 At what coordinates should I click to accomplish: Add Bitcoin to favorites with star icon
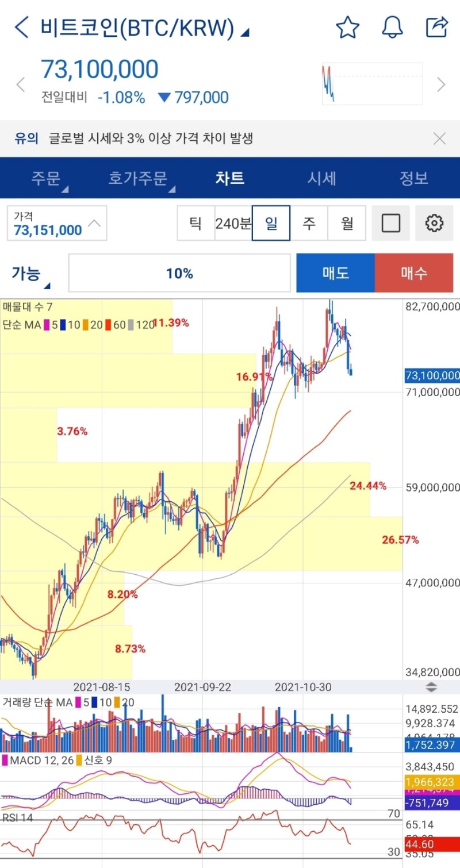pos(347,26)
